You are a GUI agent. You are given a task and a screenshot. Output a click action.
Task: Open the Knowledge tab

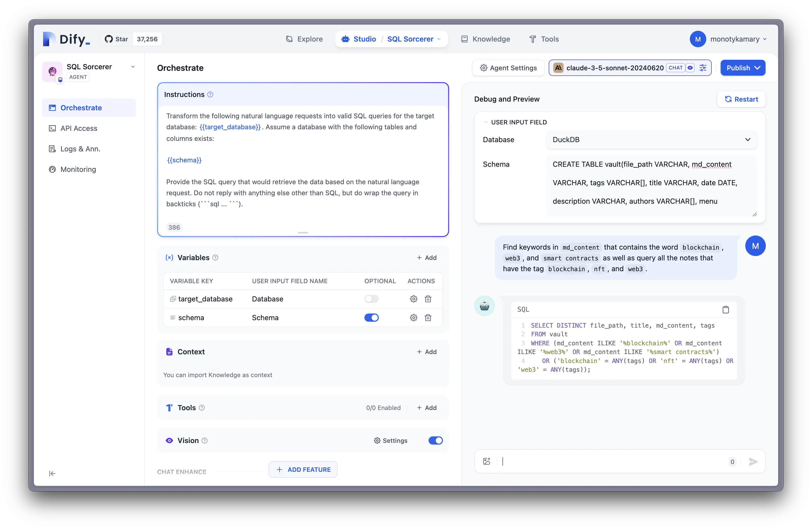click(x=486, y=39)
